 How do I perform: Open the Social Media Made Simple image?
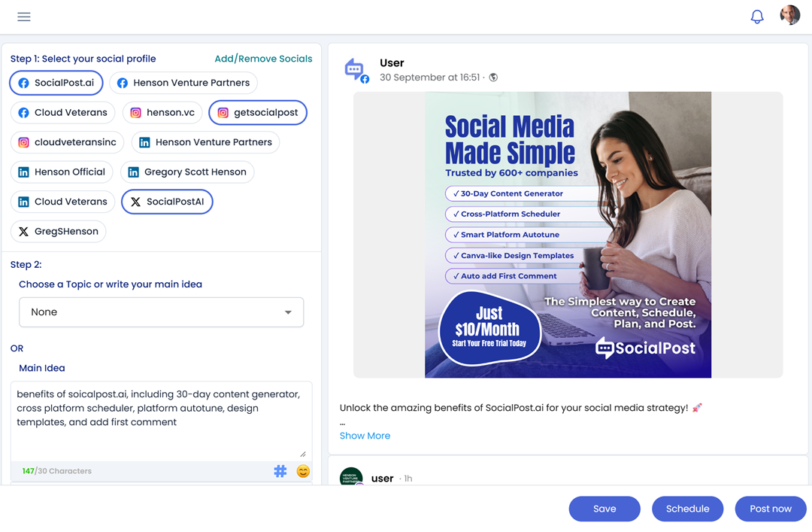click(568, 235)
